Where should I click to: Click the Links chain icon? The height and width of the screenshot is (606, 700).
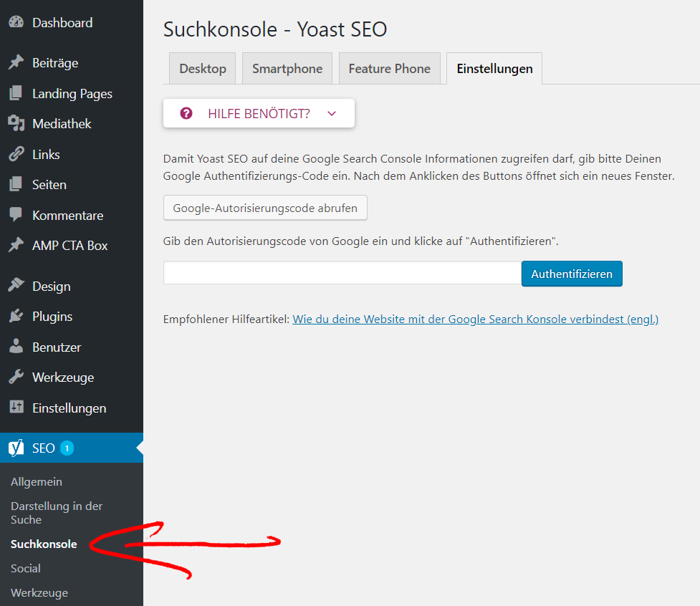tap(16, 154)
